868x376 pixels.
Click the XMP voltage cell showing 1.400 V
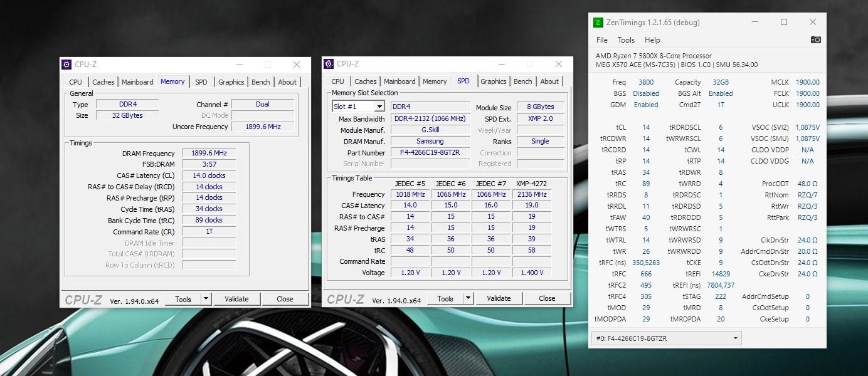pos(532,273)
